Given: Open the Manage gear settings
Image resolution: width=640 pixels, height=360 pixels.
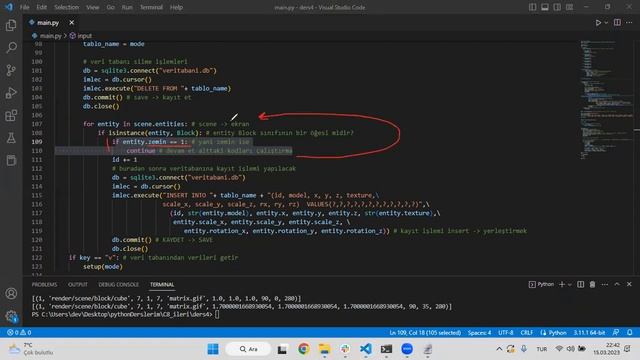Looking at the screenshot, I should [11, 316].
